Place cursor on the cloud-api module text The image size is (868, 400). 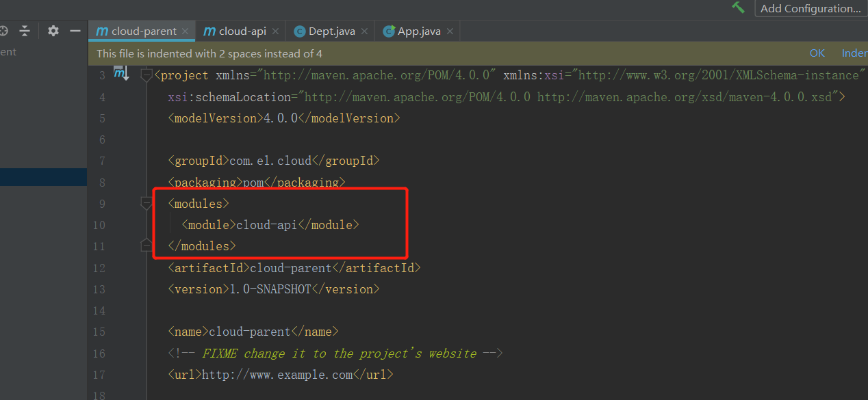pos(266,225)
